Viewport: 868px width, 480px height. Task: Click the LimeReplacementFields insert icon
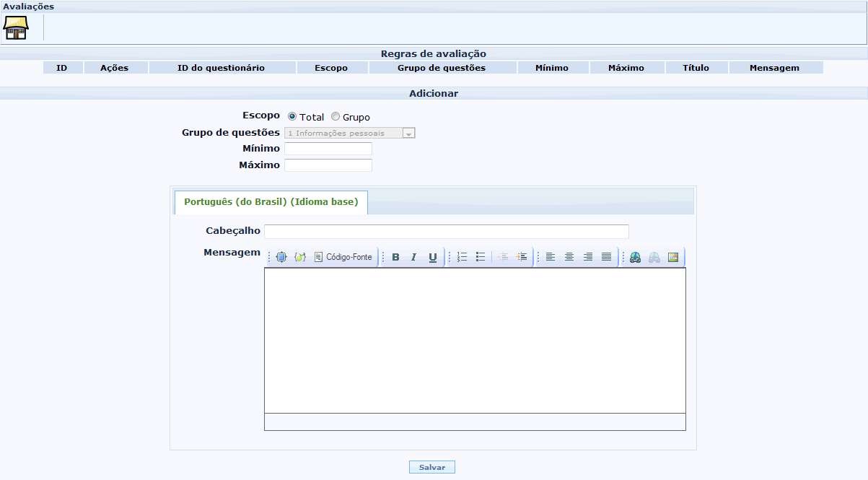[x=300, y=257]
